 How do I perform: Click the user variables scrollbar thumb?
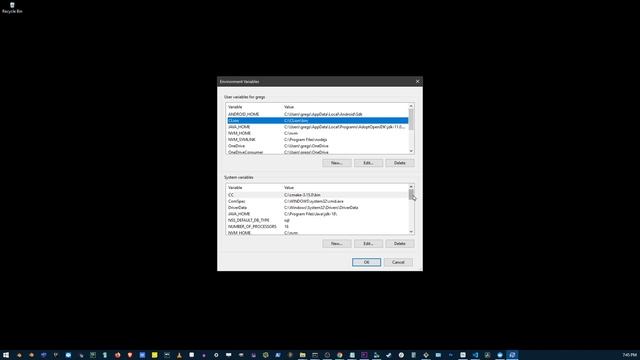point(411,120)
